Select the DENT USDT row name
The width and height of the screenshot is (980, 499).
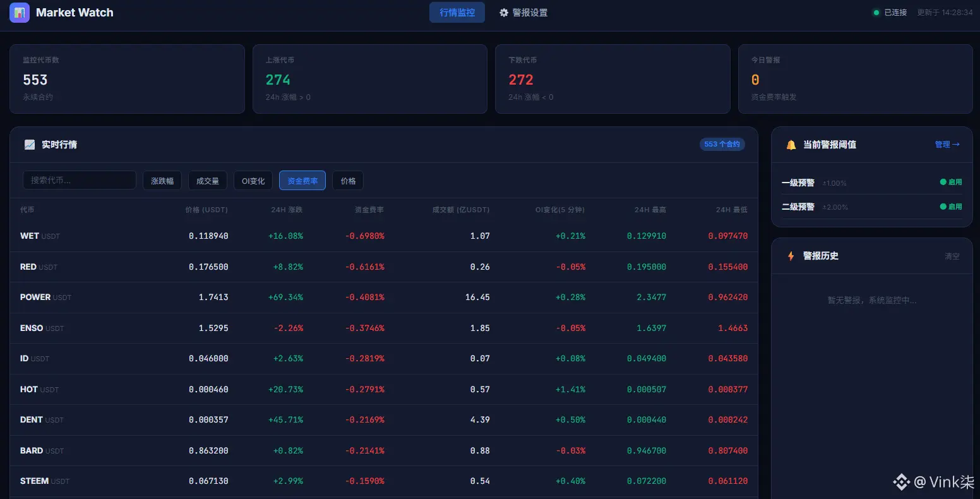(x=42, y=420)
